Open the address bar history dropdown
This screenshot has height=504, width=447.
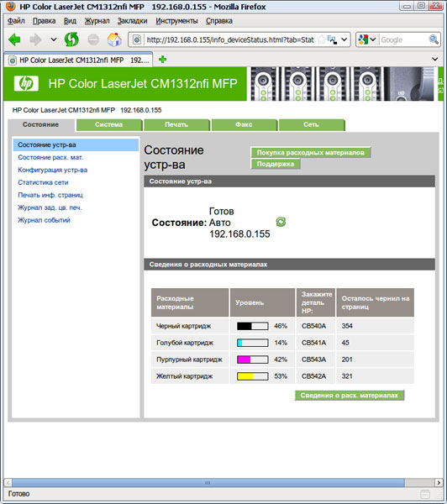[344, 39]
